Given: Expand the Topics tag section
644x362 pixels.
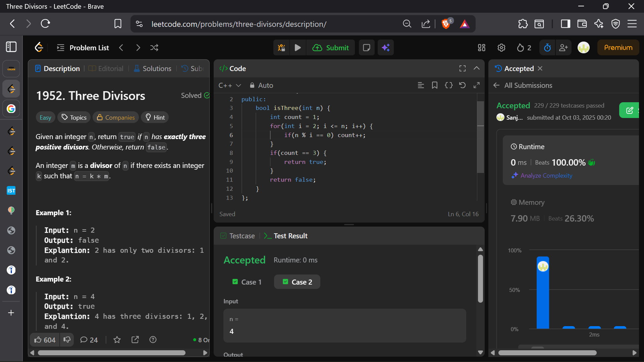Looking at the screenshot, I should pos(74,117).
